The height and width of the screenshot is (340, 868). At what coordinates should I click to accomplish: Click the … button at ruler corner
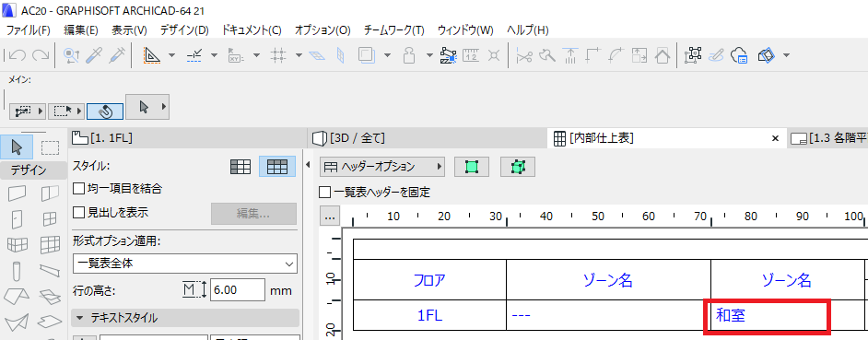[330, 217]
